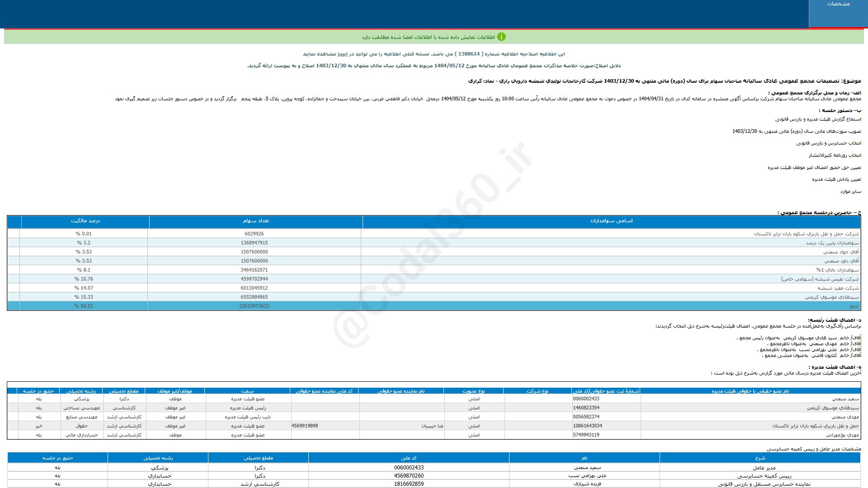Select ownership percent 58.53
The image size is (868, 488).
[84, 306]
